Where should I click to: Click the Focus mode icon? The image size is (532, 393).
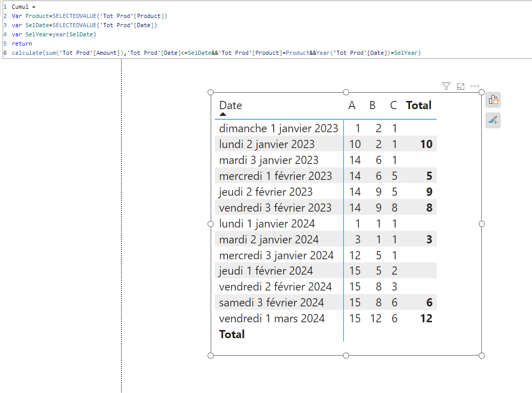[460, 87]
